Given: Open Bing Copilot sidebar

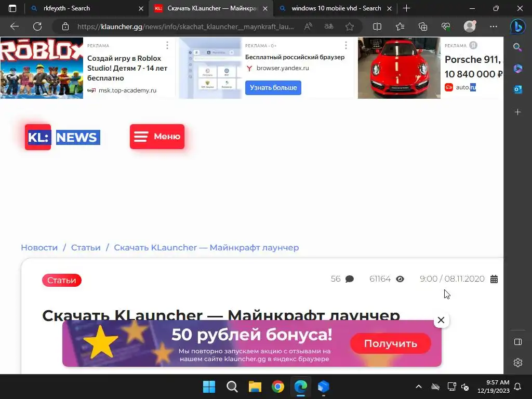Looking at the screenshot, I should click(x=518, y=26).
